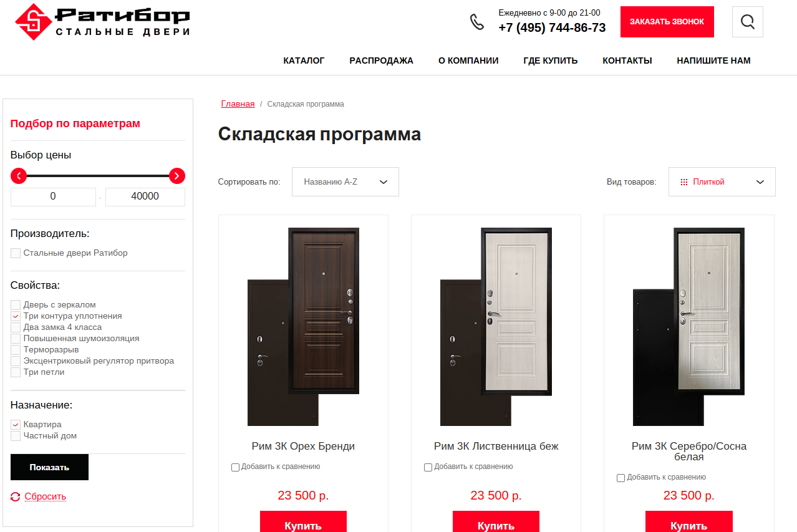Click the Показать filter button
797x532 pixels.
pos(49,467)
